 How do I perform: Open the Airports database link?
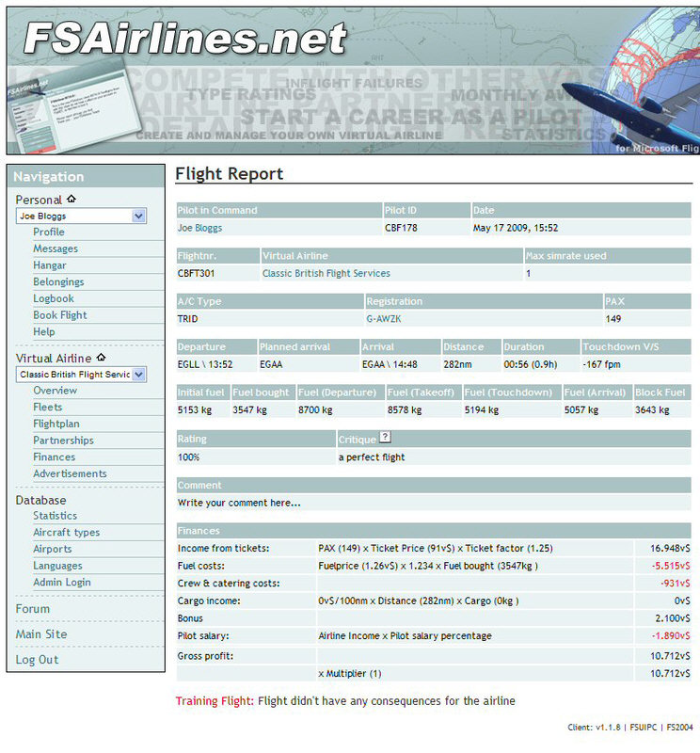point(53,550)
